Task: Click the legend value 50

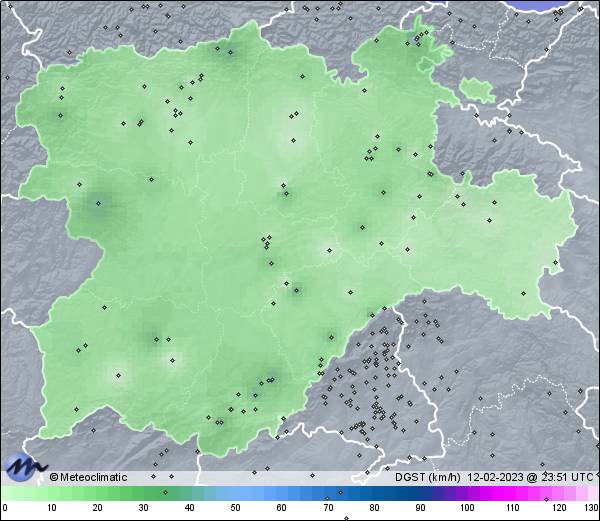Action: tap(235, 508)
